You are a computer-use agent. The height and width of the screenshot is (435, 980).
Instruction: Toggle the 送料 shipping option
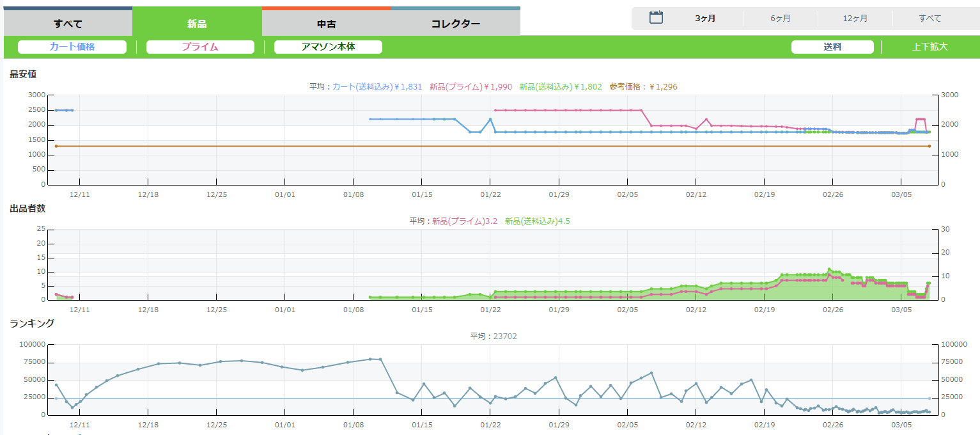point(832,47)
